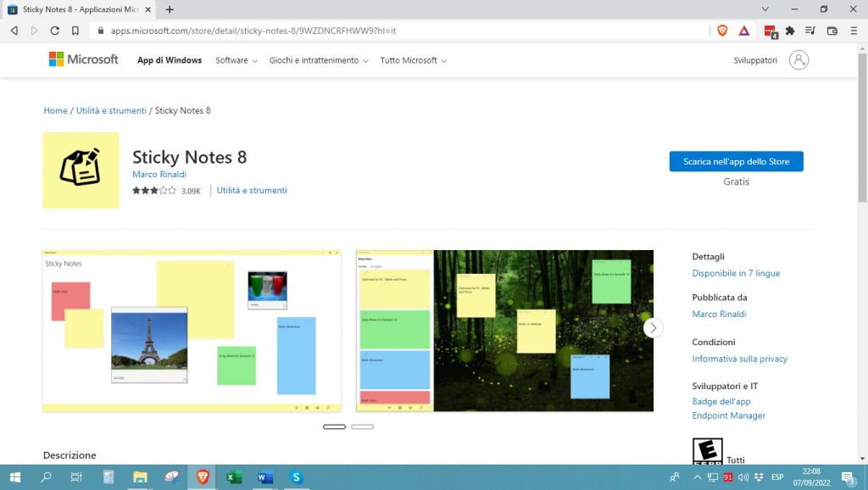Open Skype from the taskbar
Screen dimensions: 868x490
pos(296,477)
